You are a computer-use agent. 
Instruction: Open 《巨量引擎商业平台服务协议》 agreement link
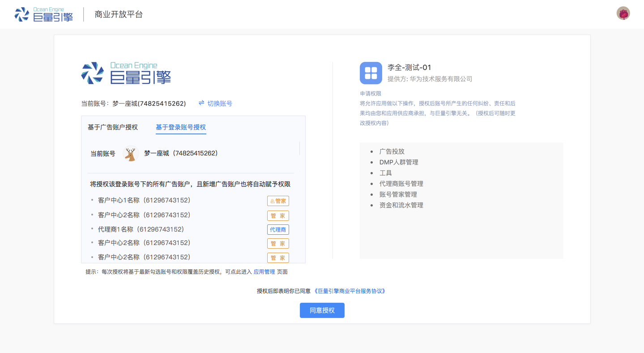[x=350, y=291]
